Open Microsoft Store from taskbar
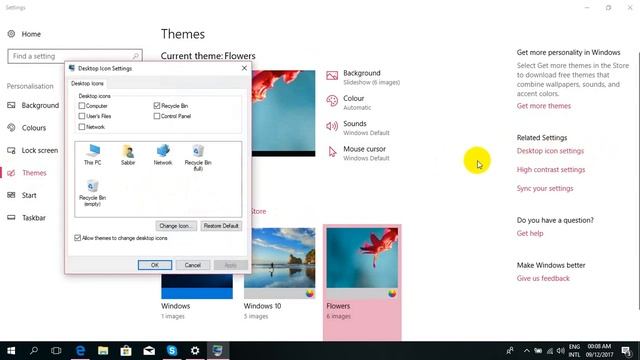This screenshot has width=640, height=360. [126, 351]
